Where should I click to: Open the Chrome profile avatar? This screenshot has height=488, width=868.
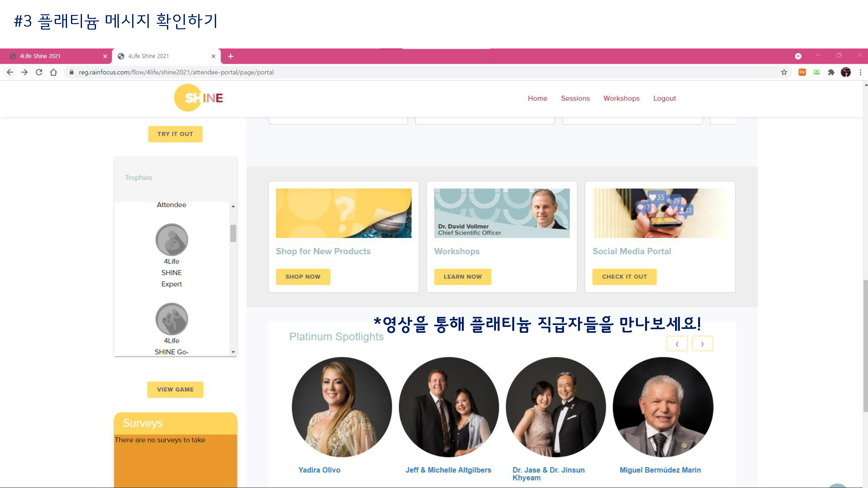tap(846, 72)
